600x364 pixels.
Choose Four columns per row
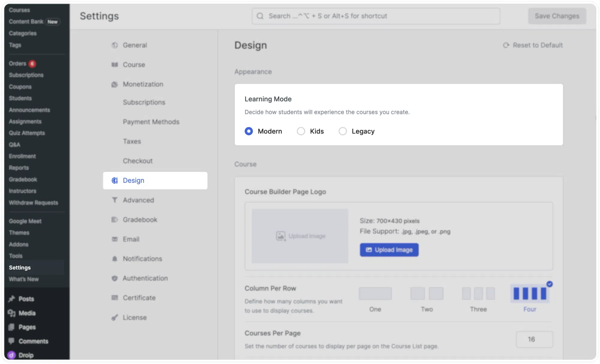coord(530,293)
